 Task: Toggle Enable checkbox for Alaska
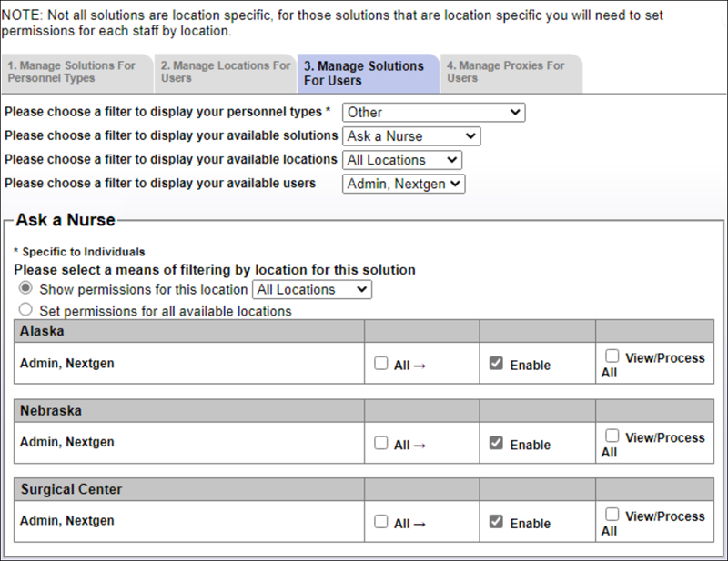(x=496, y=363)
